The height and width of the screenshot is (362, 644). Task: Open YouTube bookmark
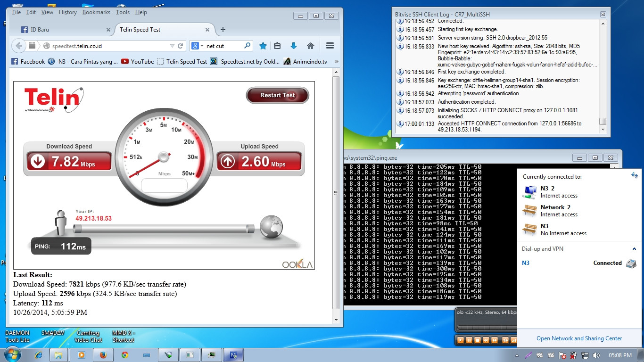click(137, 61)
